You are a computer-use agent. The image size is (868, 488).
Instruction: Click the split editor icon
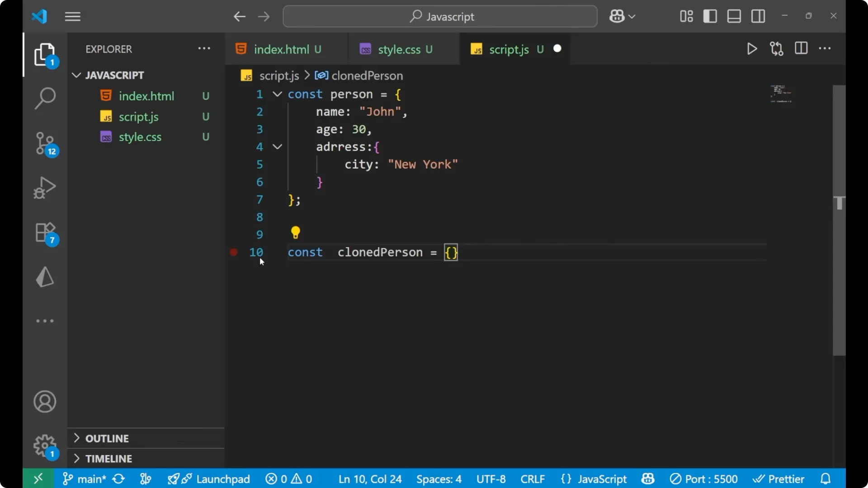click(x=801, y=48)
